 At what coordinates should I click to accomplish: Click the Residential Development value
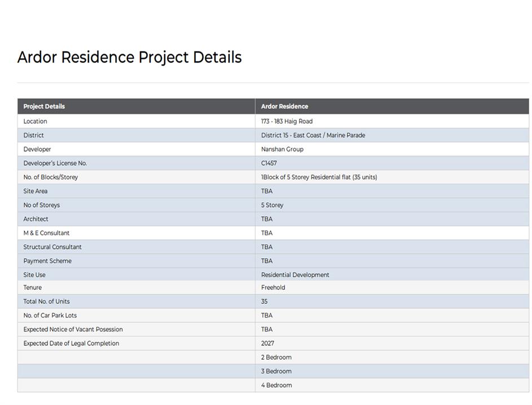click(295, 275)
